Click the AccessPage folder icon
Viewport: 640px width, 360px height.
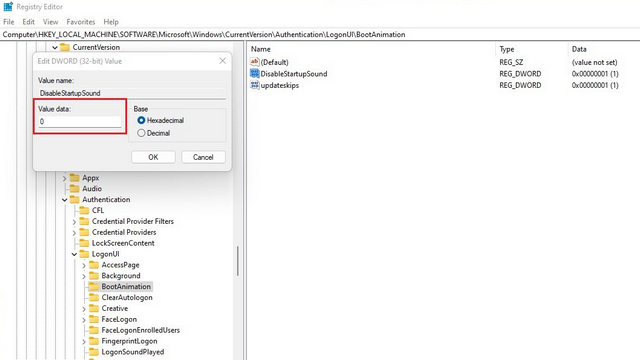click(94, 264)
